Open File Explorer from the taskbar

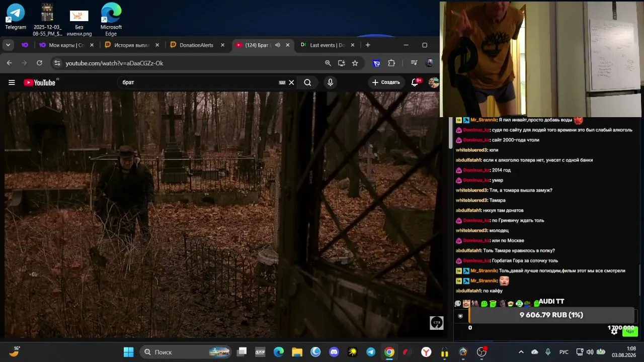[x=297, y=352]
